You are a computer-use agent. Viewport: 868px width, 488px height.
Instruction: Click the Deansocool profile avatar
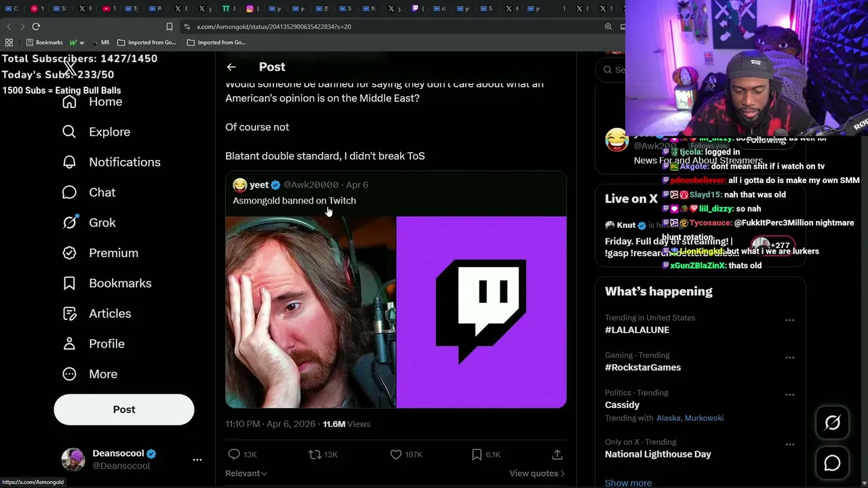click(73, 460)
